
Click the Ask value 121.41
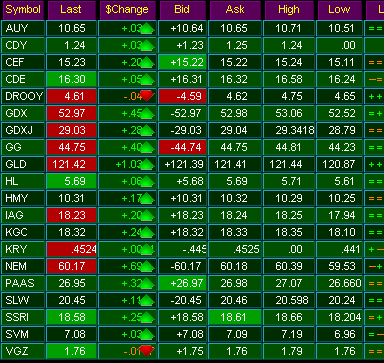(x=235, y=164)
